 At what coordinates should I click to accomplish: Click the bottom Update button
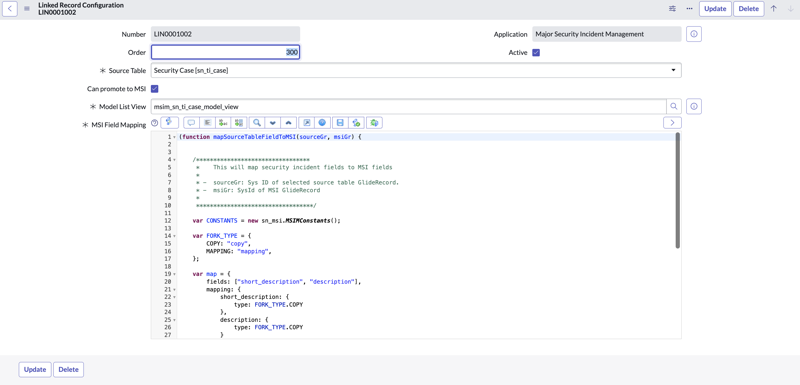tap(35, 370)
